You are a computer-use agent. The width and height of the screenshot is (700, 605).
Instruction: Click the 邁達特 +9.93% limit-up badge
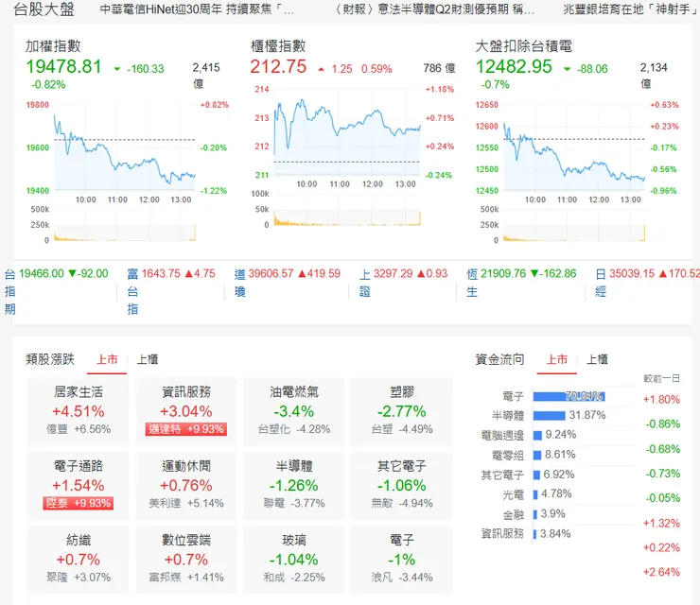[186, 429]
